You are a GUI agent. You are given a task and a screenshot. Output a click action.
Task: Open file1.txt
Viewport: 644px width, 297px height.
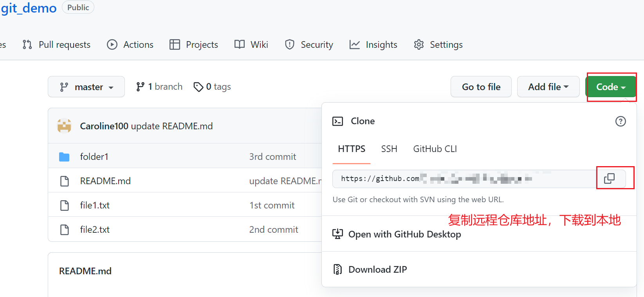click(x=95, y=205)
